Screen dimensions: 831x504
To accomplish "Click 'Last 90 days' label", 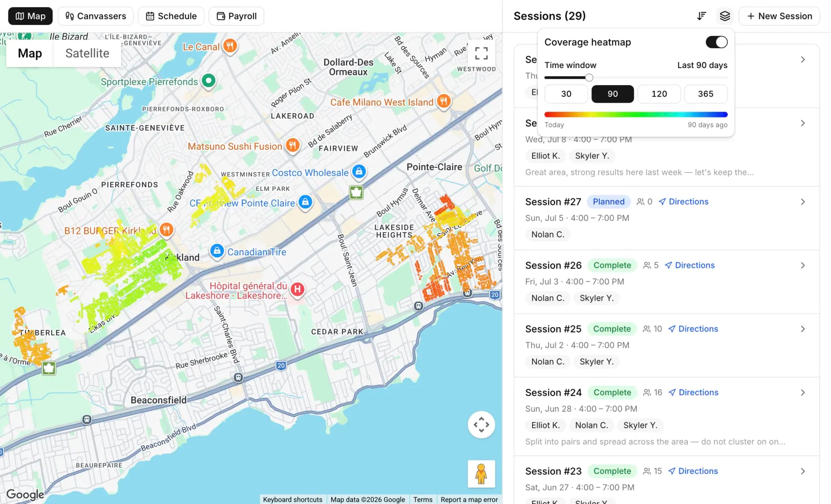I will pos(702,65).
